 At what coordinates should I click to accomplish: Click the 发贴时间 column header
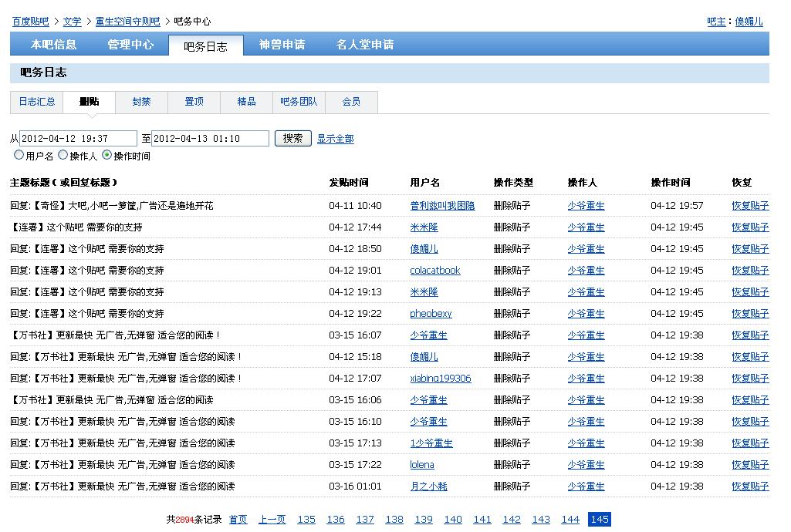(349, 183)
